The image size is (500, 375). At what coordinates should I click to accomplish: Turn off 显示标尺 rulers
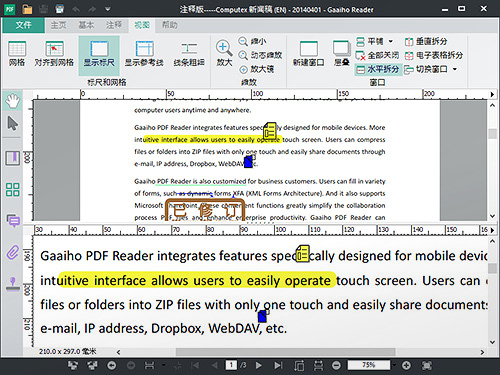pyautogui.click(x=99, y=55)
